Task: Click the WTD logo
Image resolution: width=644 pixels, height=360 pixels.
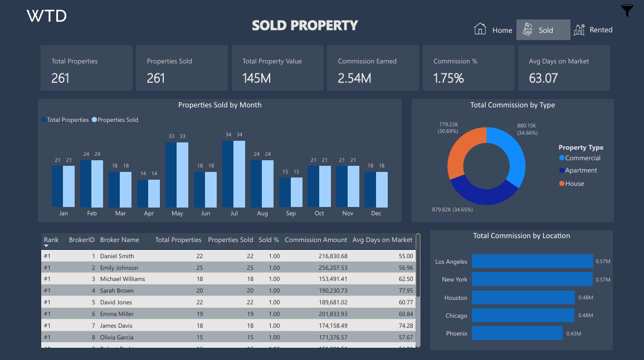Action: pos(46,16)
